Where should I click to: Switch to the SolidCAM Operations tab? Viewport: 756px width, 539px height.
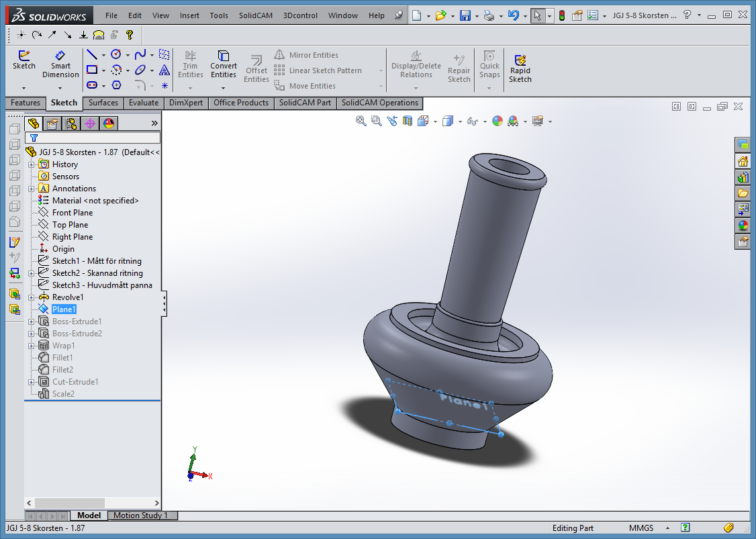pos(380,103)
